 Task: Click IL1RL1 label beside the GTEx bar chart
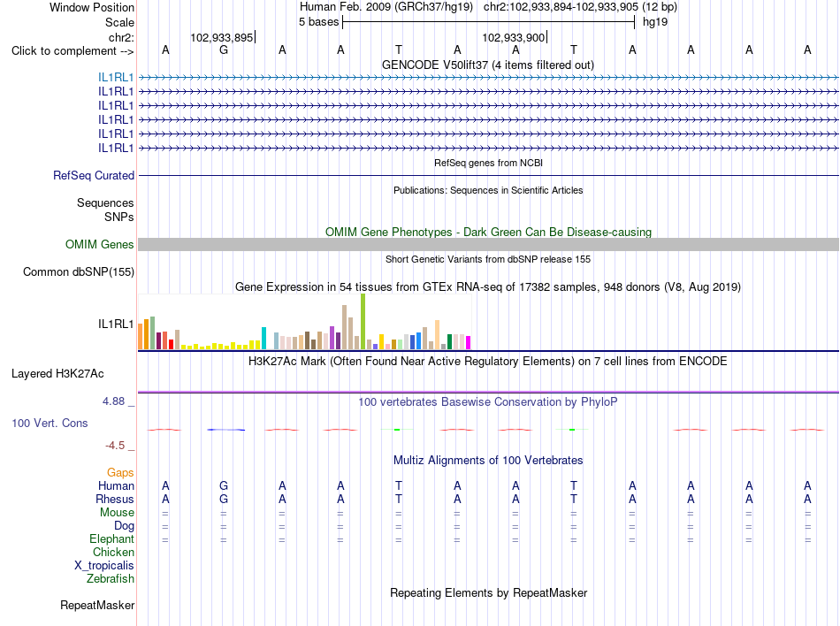click(116, 324)
